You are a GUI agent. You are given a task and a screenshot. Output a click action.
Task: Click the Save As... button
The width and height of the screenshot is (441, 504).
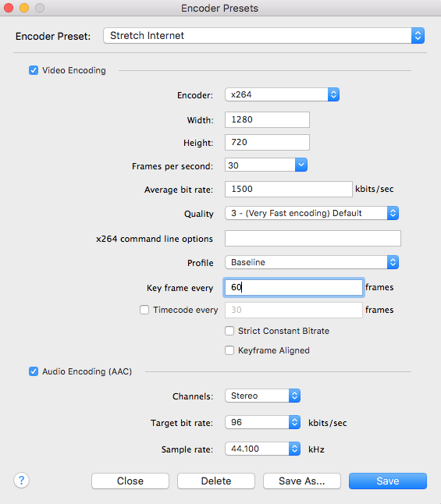click(x=302, y=481)
